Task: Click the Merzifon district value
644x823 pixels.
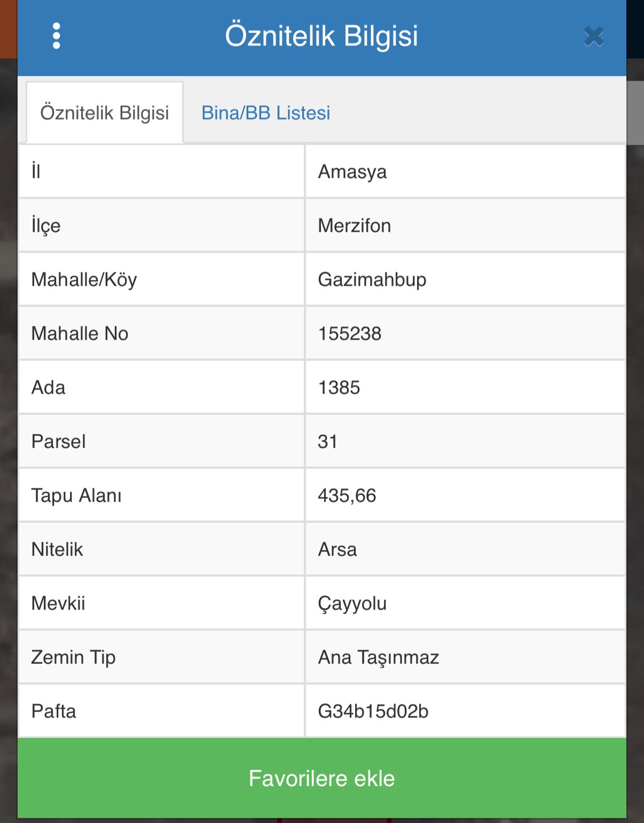Action: click(x=355, y=226)
